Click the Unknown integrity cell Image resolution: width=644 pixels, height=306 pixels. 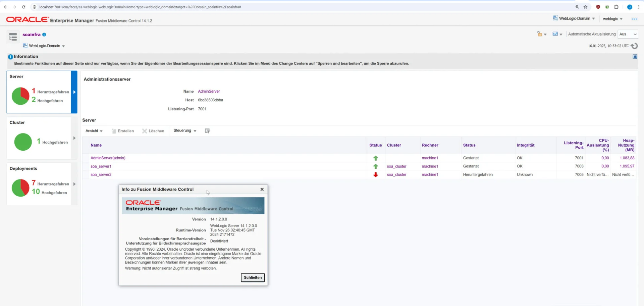(x=525, y=175)
